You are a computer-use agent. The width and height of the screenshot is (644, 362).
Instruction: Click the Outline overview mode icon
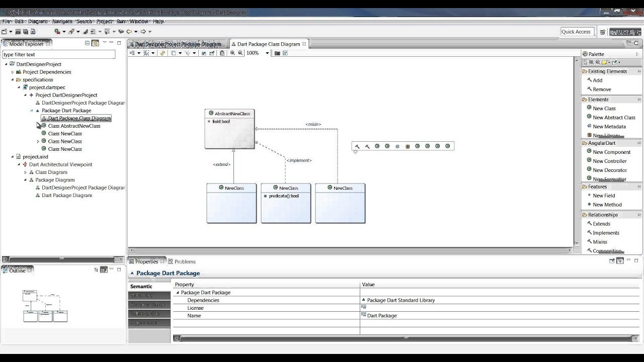pos(104,269)
